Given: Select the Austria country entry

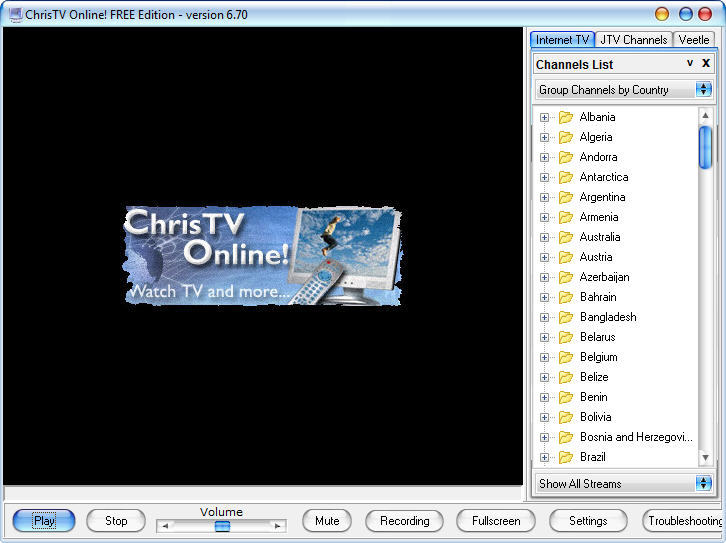Looking at the screenshot, I should 596,257.
